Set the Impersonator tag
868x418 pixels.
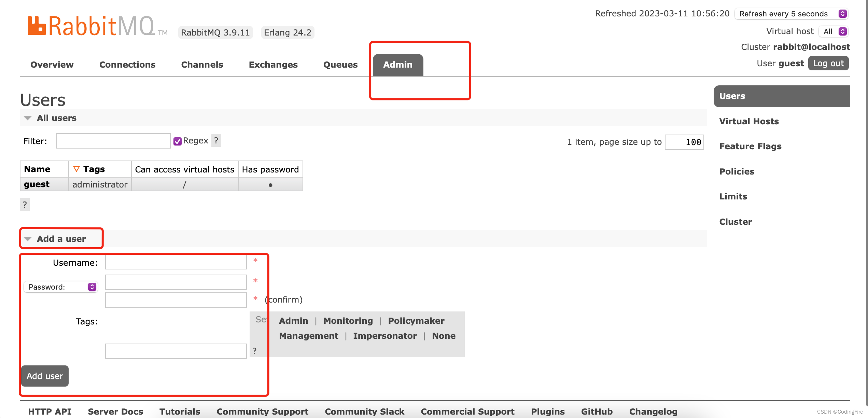pyautogui.click(x=385, y=336)
